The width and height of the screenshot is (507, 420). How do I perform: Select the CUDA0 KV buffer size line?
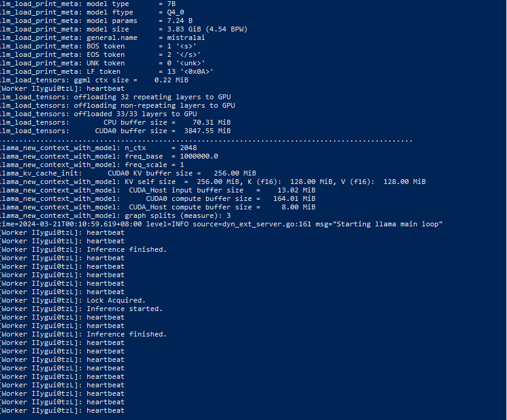(128, 173)
